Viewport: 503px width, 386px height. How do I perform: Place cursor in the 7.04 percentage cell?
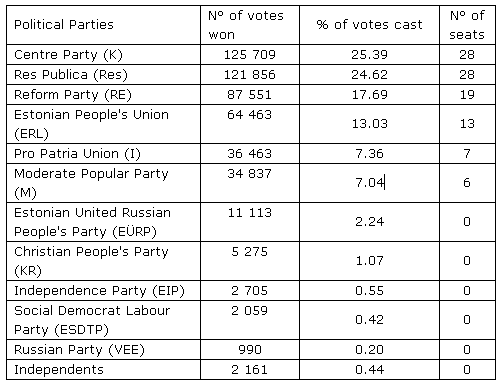[x=369, y=183]
